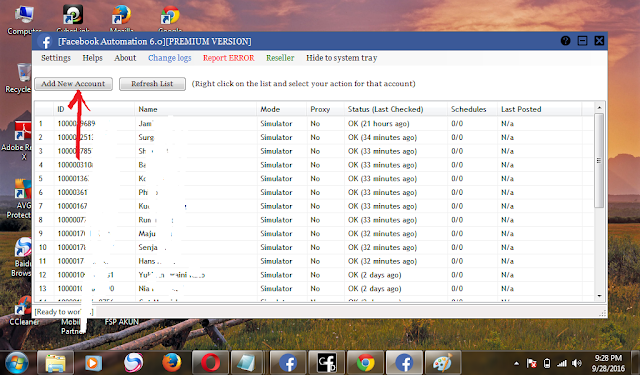The width and height of the screenshot is (640, 375).
Task: Click the volume speaker tray icon
Action: 576,363
